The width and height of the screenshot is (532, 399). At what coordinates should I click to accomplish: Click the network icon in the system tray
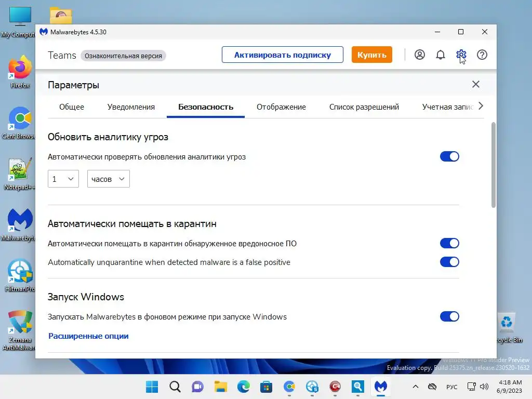point(471,387)
